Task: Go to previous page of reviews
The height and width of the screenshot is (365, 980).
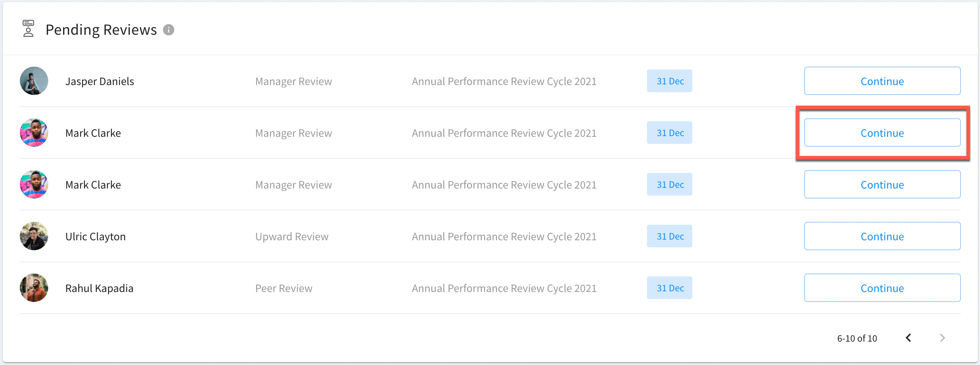Action: click(908, 338)
